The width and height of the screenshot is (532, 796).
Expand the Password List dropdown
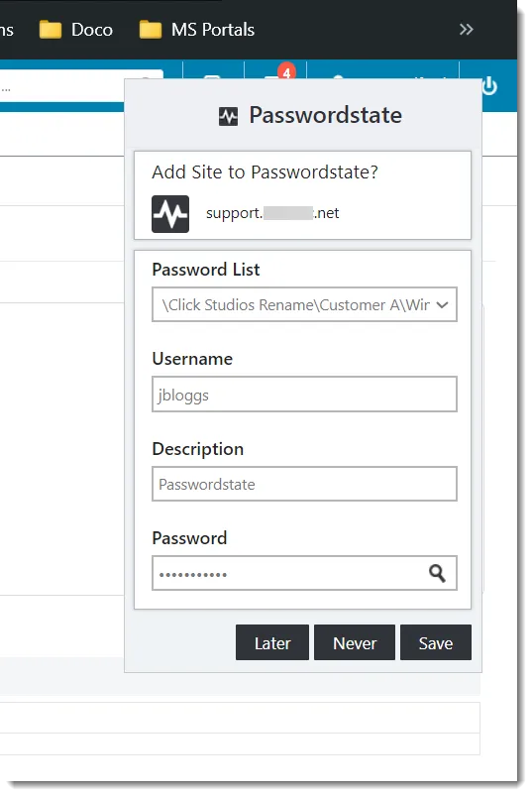[x=304, y=304]
